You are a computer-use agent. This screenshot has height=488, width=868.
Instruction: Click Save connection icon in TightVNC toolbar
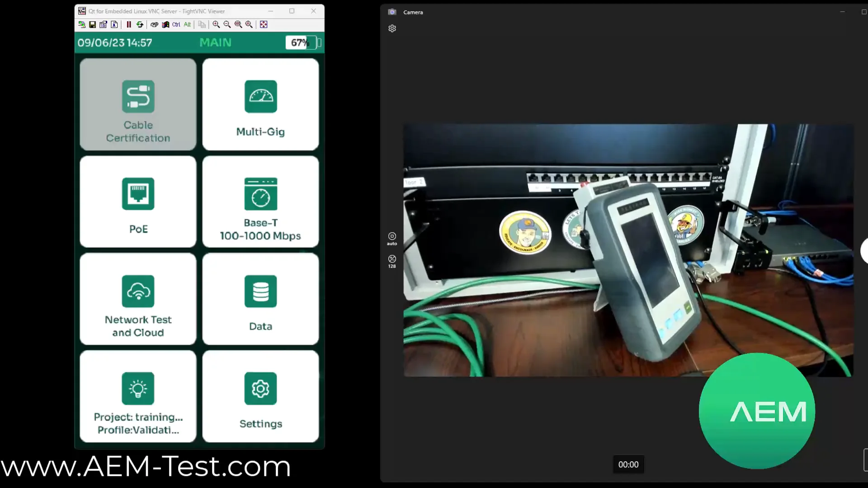click(x=92, y=24)
